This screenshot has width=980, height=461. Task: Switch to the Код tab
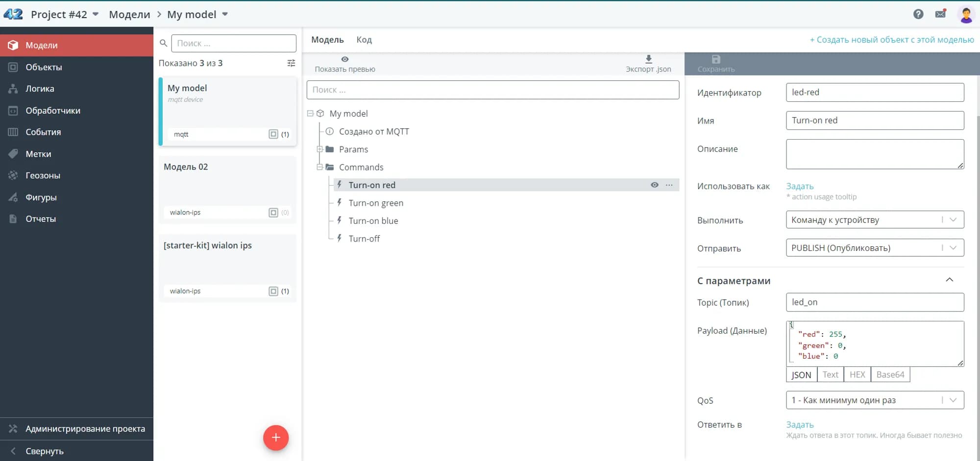click(364, 40)
